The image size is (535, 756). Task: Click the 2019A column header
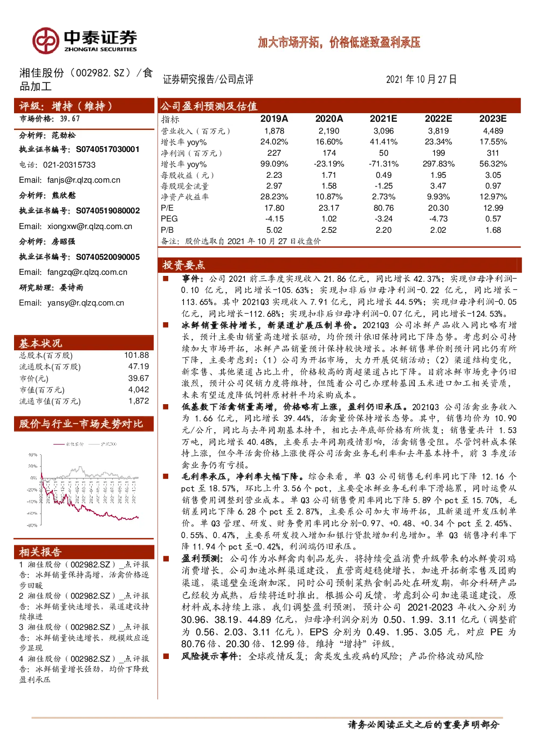click(x=274, y=119)
